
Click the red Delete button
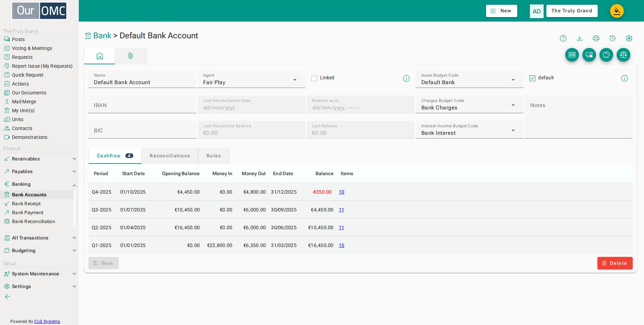pyautogui.click(x=615, y=263)
